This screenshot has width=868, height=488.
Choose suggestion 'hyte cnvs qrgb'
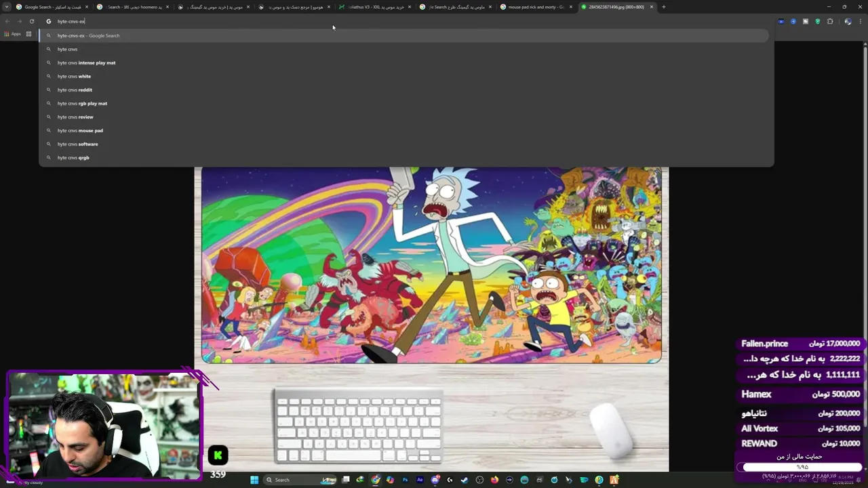pos(405,157)
